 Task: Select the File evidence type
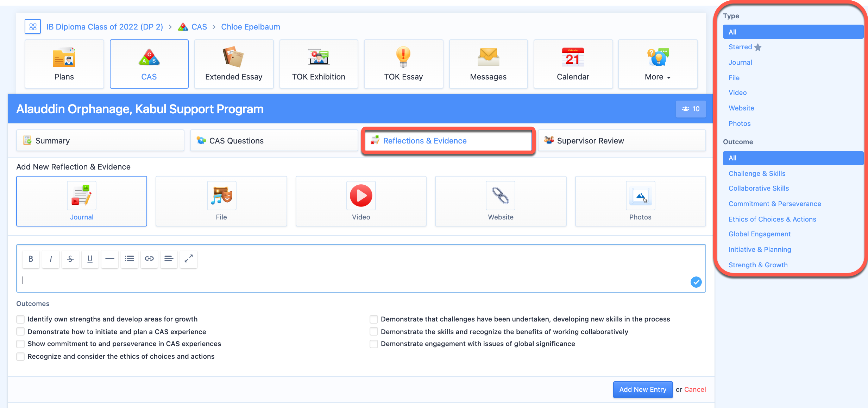click(221, 201)
